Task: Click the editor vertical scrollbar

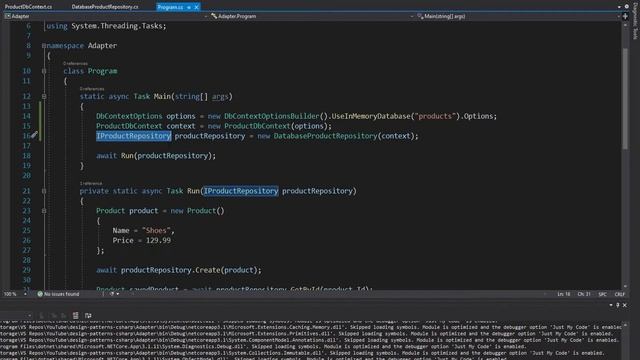Action: pyautogui.click(x=625, y=98)
